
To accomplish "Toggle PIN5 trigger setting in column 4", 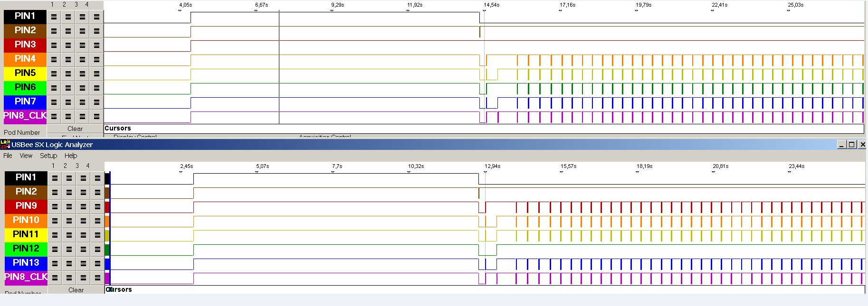I will click(x=96, y=74).
